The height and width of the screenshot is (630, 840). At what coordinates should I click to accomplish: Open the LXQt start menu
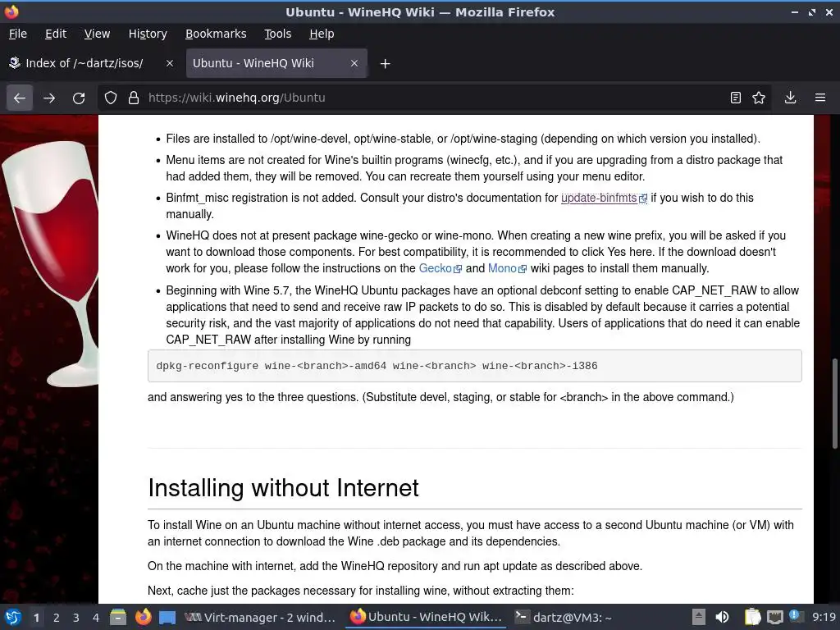(13, 617)
